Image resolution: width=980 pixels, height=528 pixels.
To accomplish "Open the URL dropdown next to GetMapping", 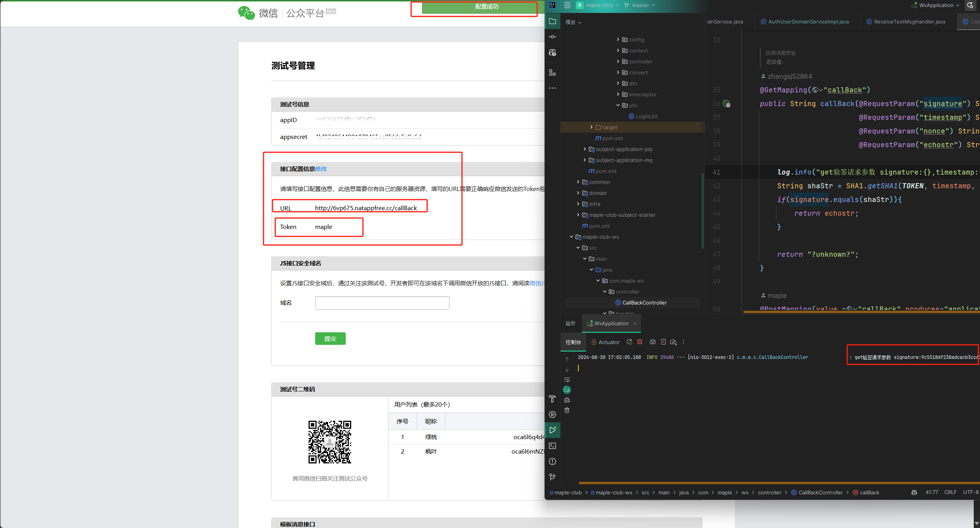I will pos(817,90).
